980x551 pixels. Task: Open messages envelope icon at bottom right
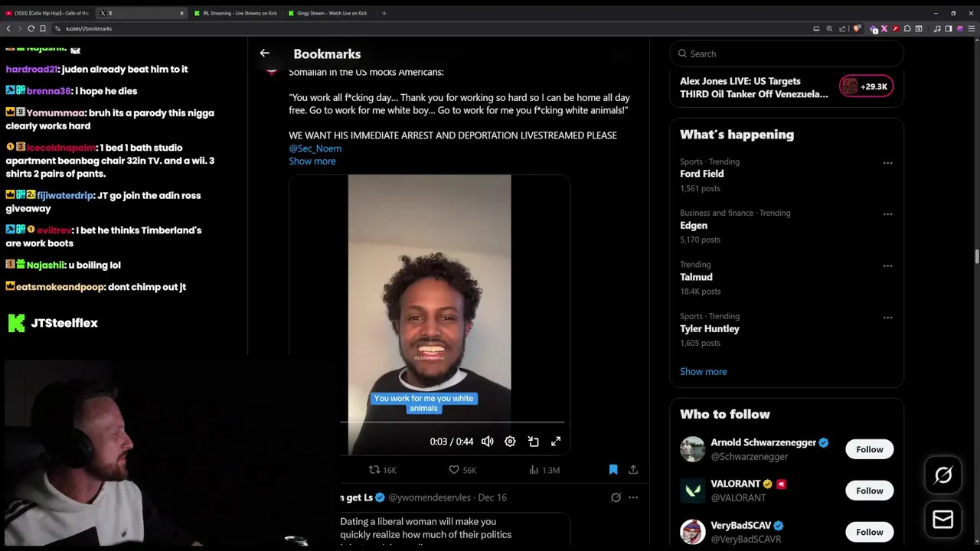tap(943, 520)
